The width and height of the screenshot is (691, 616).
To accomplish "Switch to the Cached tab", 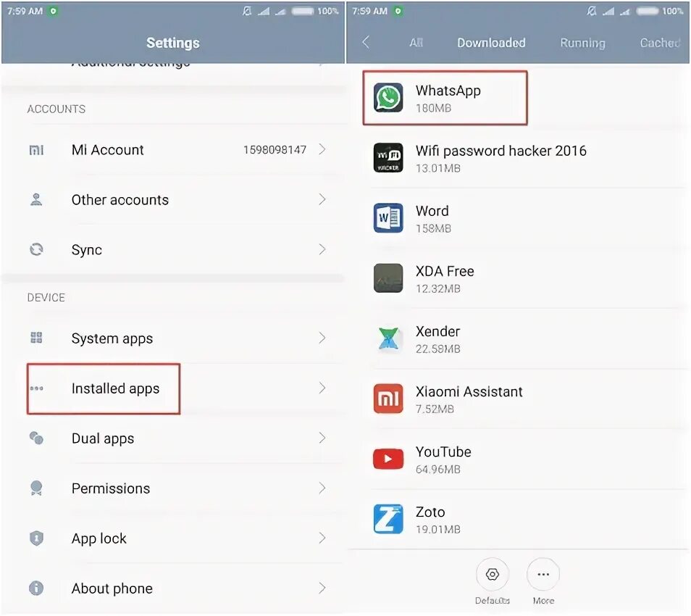I will pyautogui.click(x=660, y=43).
